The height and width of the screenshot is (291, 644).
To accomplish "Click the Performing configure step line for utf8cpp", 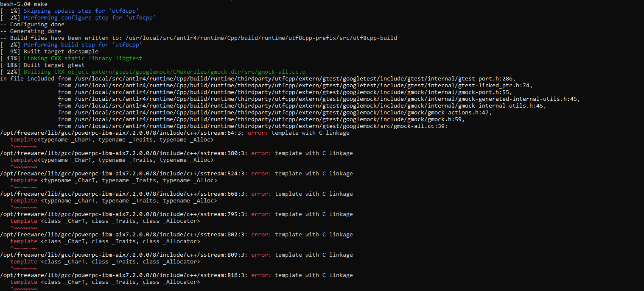I will point(85,17).
